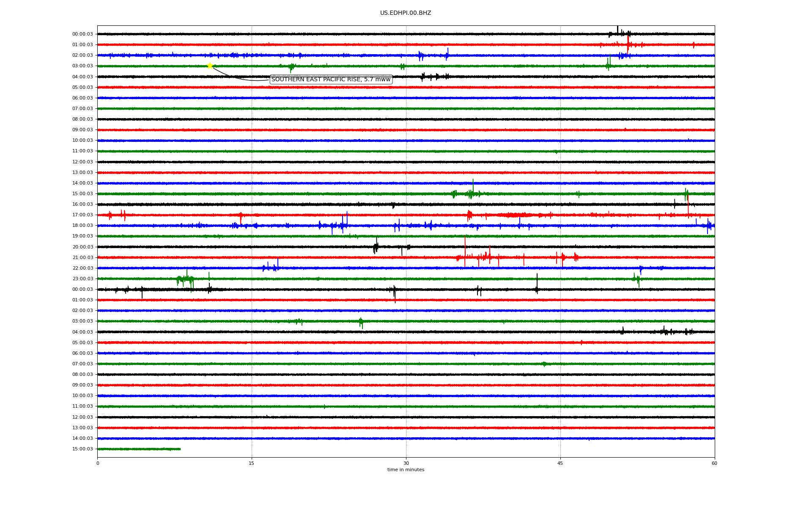Click the 03:00:03 label beside the star row
This screenshot has width=812, height=508.
(82, 66)
